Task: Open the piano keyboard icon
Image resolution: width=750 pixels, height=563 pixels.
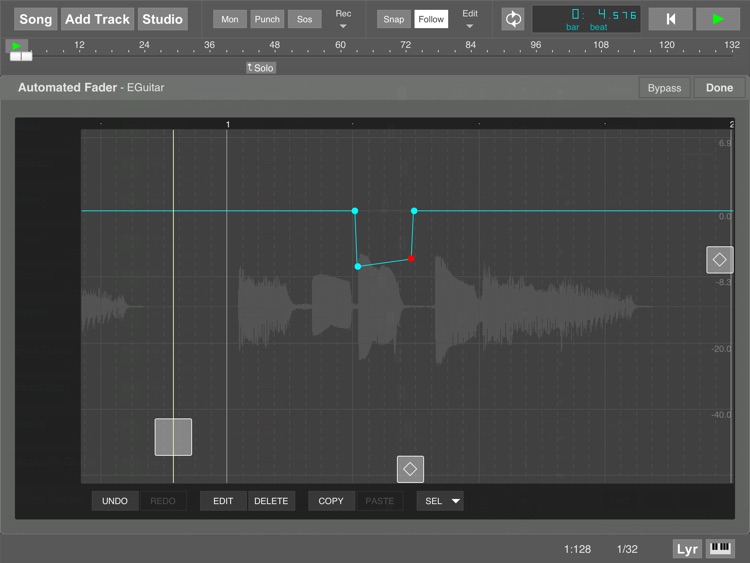Action: [x=720, y=549]
